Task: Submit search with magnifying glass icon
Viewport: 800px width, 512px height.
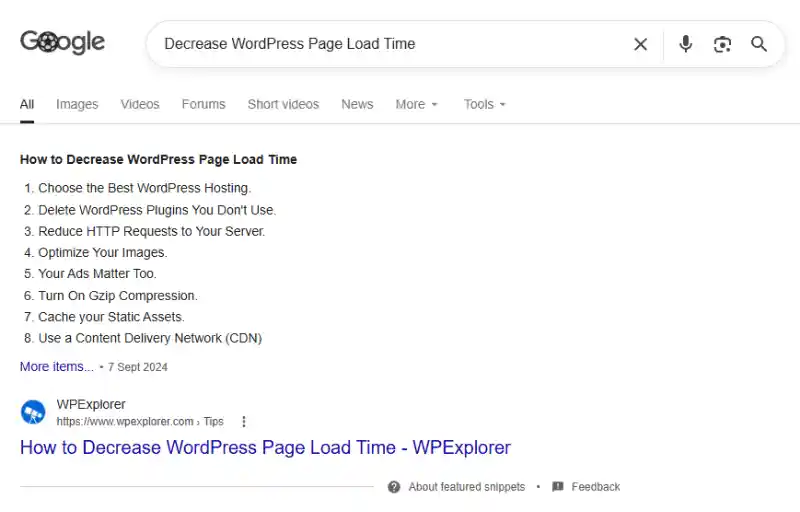Action: (759, 44)
